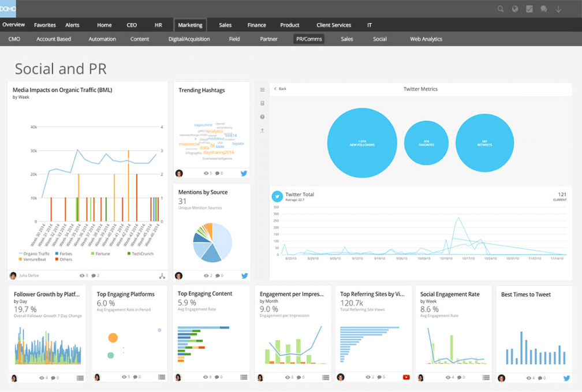Click the Twitter bird icon next to Twitter Total
Image resolution: width=582 pixels, height=392 pixels.
pos(277,196)
